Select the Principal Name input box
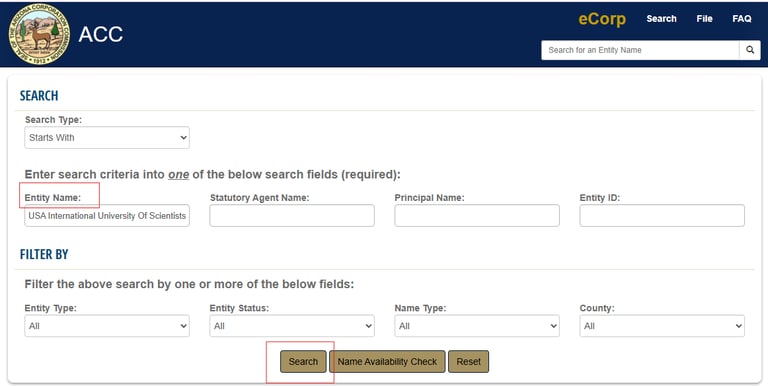Image resolution: width=768 pixels, height=386 pixels. 477,216
